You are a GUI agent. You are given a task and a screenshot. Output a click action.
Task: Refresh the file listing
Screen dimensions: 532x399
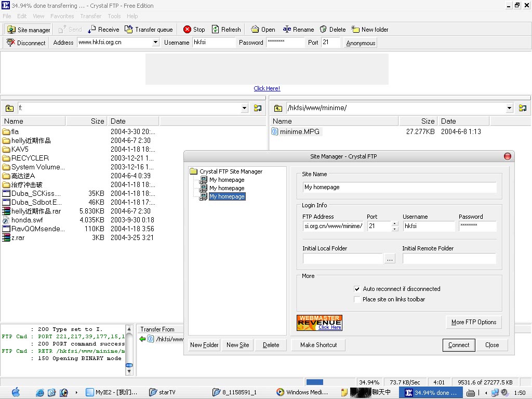click(227, 30)
